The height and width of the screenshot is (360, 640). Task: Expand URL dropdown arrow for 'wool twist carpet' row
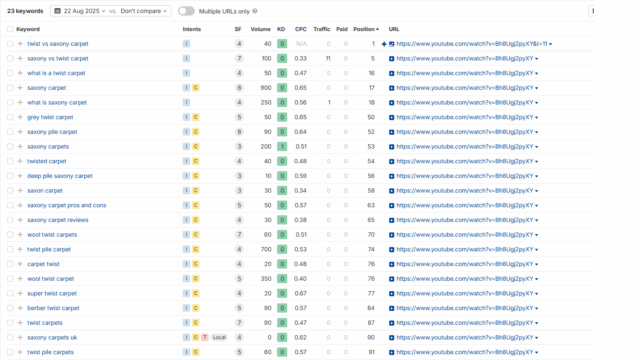click(536, 279)
